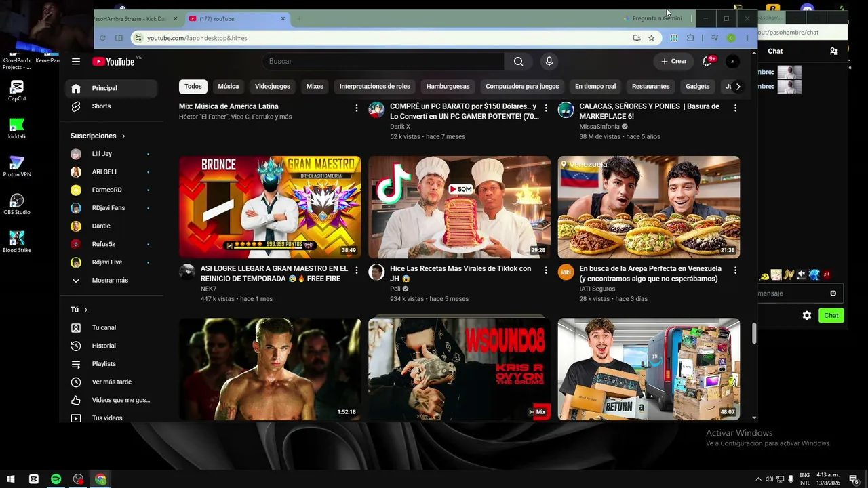Screen dimensions: 868x488
Task: Open Chrome's media controls icon
Action: coord(714,38)
